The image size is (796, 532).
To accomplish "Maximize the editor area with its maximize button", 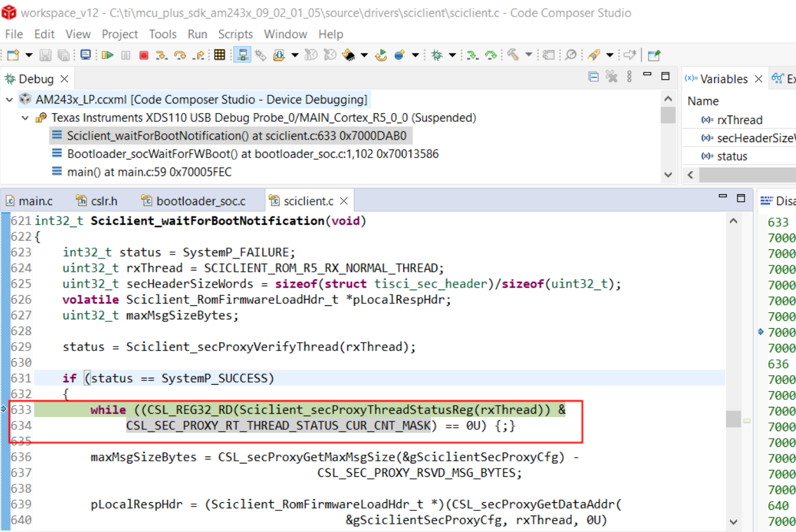I will point(741,198).
